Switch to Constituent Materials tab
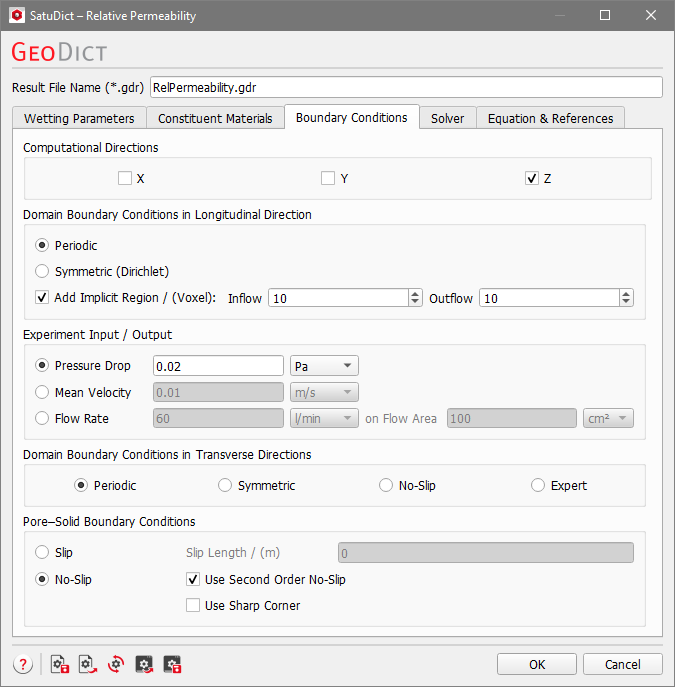 [x=215, y=118]
